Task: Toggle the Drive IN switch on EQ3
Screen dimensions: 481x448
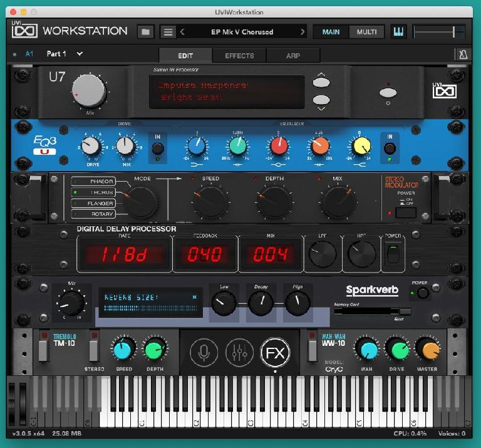Action: coord(158,148)
